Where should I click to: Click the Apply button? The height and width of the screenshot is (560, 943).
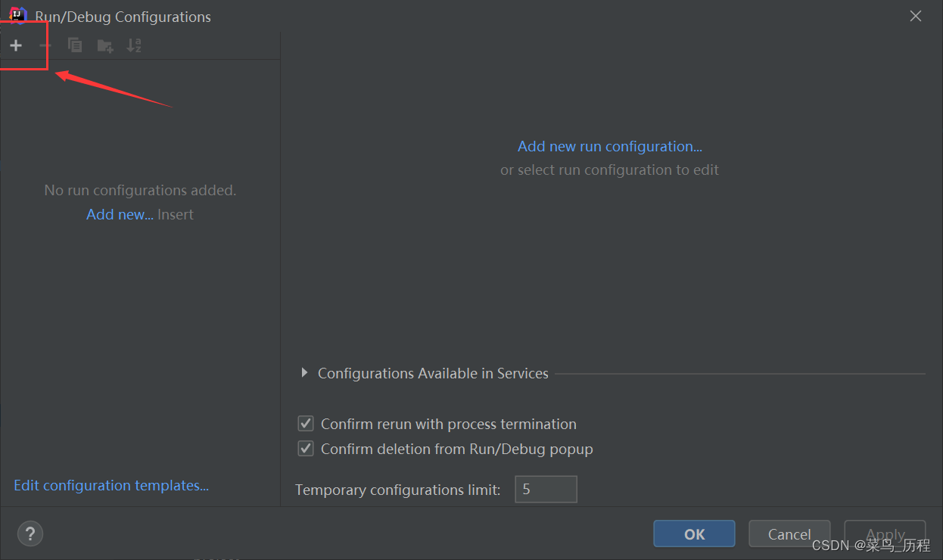[885, 534]
